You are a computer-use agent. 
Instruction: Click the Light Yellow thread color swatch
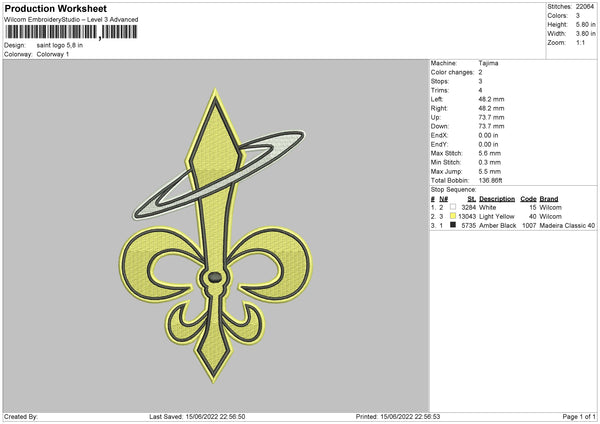[453, 216]
